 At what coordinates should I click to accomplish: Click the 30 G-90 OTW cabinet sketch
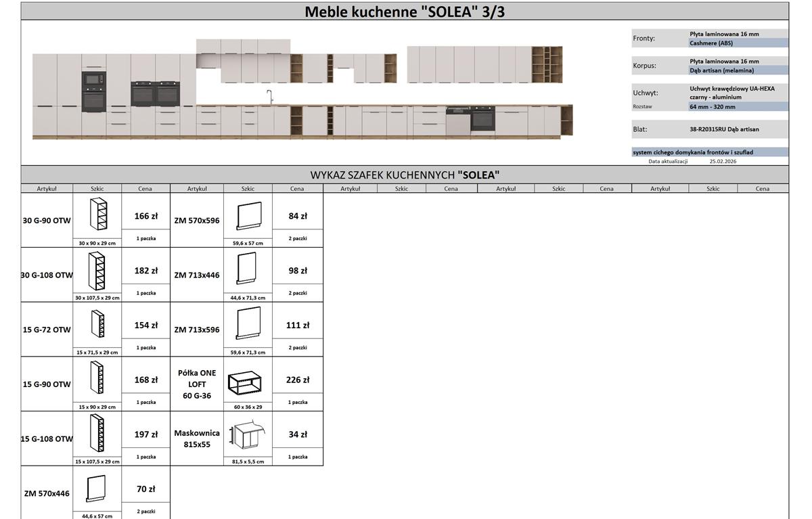tap(98, 215)
